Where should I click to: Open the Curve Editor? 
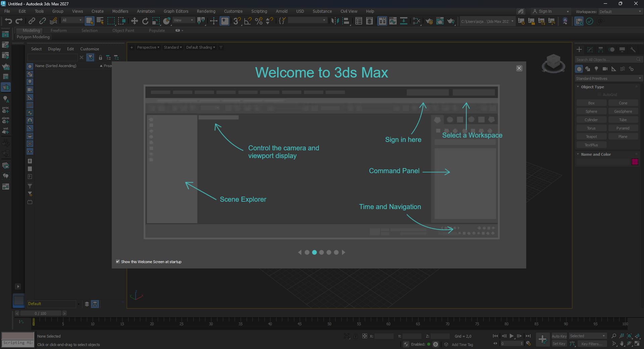click(x=393, y=21)
